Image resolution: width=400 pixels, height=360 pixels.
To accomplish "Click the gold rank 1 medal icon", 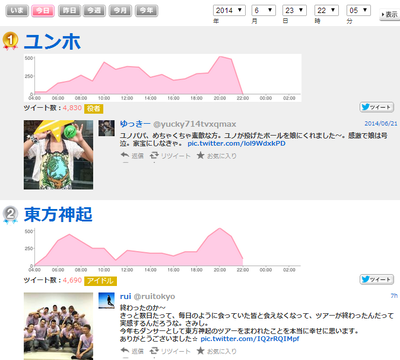I will tap(10, 41).
